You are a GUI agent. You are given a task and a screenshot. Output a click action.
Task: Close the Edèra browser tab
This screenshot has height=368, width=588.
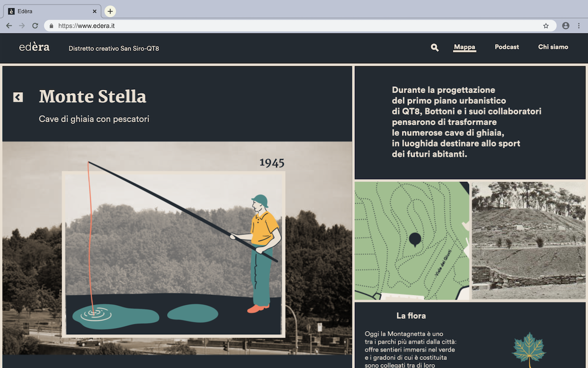click(95, 11)
